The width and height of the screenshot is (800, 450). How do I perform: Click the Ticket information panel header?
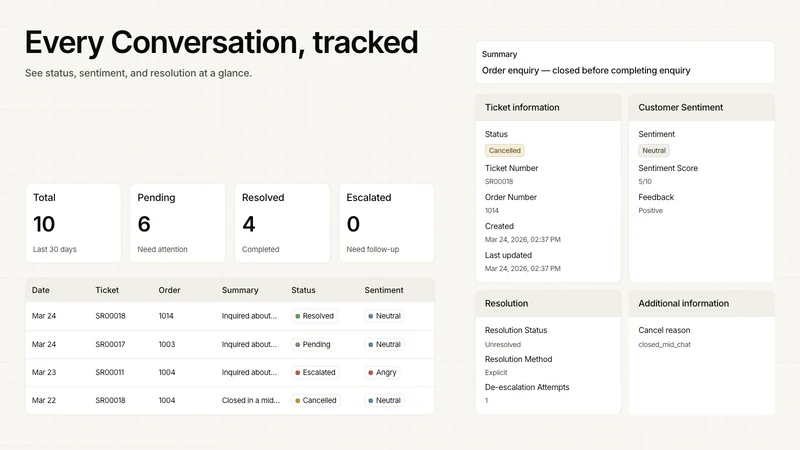point(548,108)
